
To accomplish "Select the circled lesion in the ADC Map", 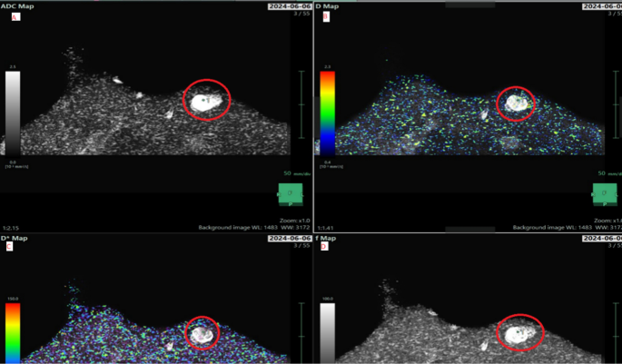I will pyautogui.click(x=207, y=100).
